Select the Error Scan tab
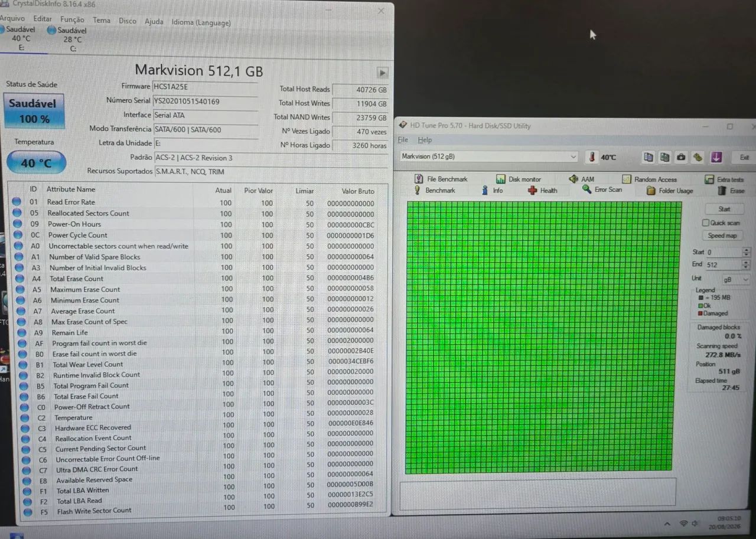This screenshot has height=539, width=756. (602, 190)
